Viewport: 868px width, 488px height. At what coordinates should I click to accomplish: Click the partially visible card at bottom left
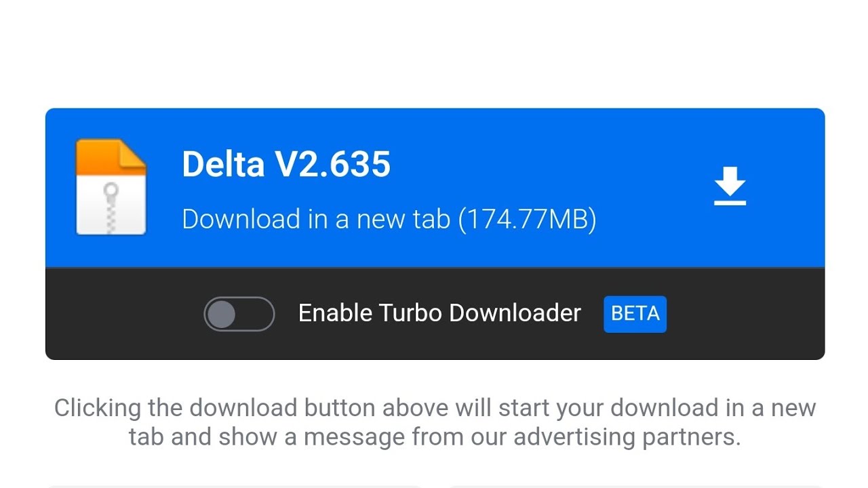point(234,486)
